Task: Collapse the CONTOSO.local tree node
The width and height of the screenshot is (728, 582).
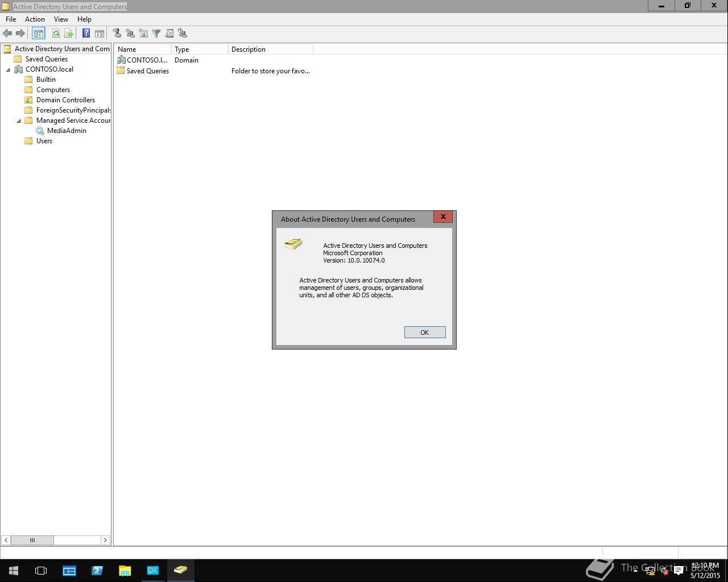Action: (x=7, y=69)
